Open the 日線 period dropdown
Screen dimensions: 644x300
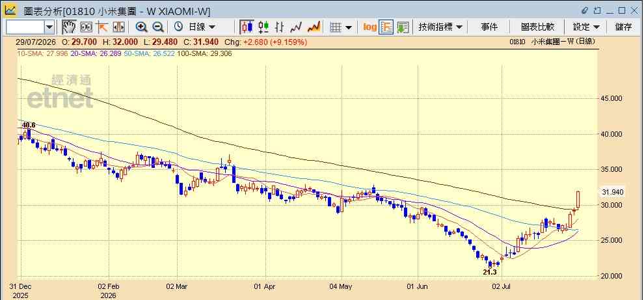click(x=202, y=27)
